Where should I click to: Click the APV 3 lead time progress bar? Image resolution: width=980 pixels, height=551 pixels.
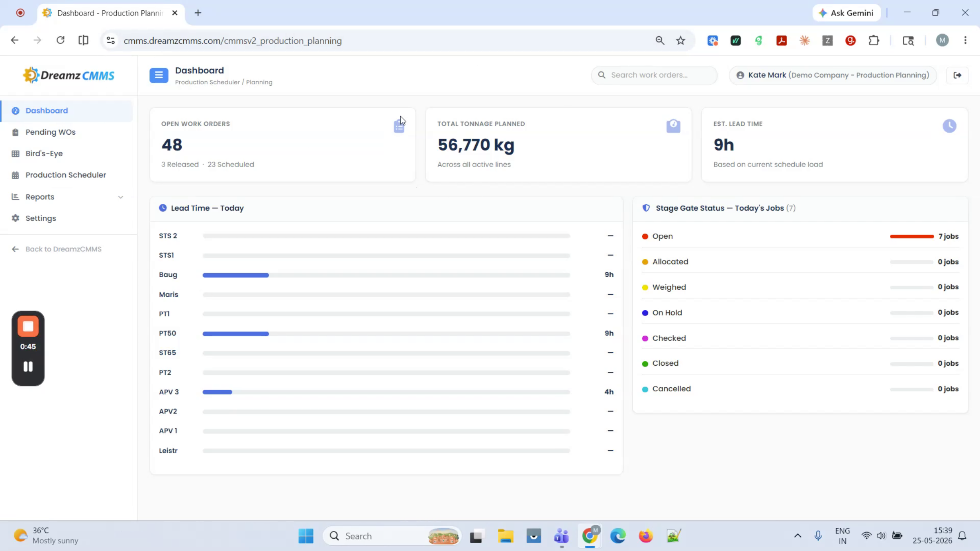click(386, 392)
